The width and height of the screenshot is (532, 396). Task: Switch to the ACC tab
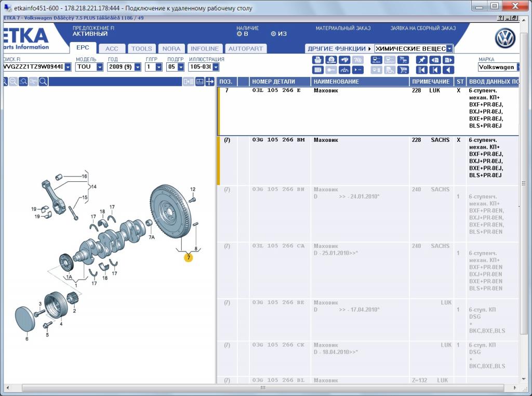click(x=112, y=48)
